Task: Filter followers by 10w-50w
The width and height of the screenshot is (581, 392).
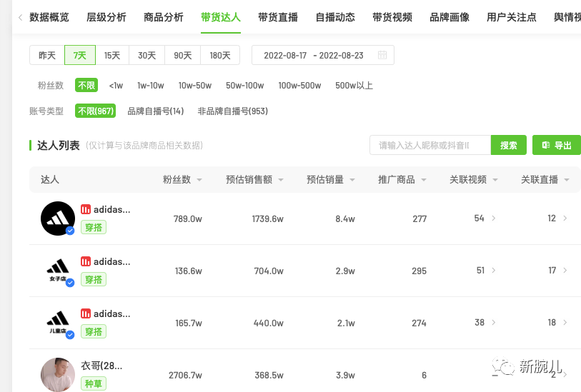Action: coord(195,86)
